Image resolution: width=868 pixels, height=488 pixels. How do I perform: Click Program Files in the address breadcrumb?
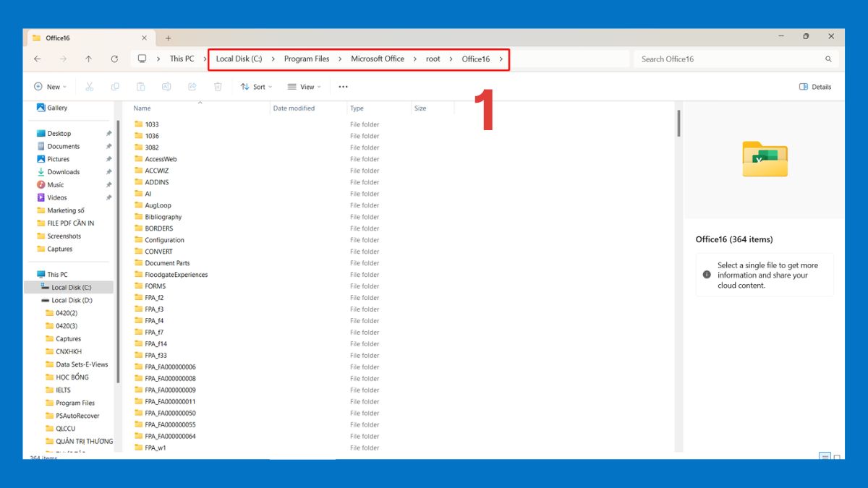[x=306, y=59]
